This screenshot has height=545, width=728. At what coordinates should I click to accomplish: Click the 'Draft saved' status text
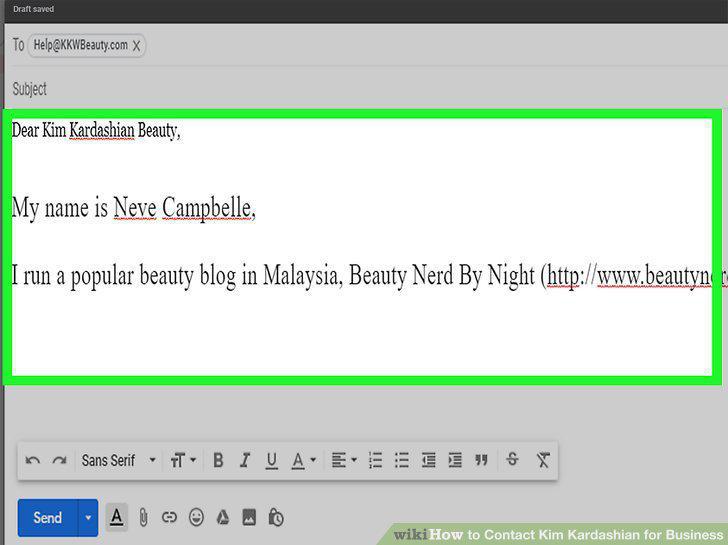coord(33,9)
